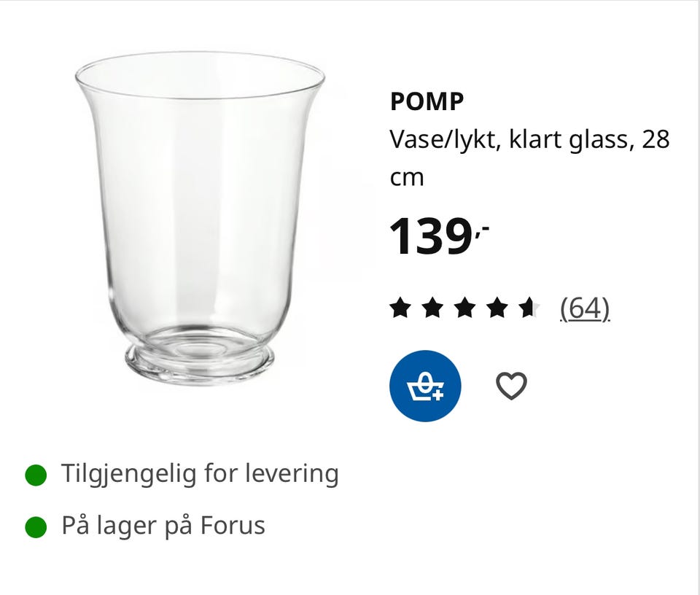Click the "cm" size text under description
This screenshot has height=595, width=700.
coord(407,177)
